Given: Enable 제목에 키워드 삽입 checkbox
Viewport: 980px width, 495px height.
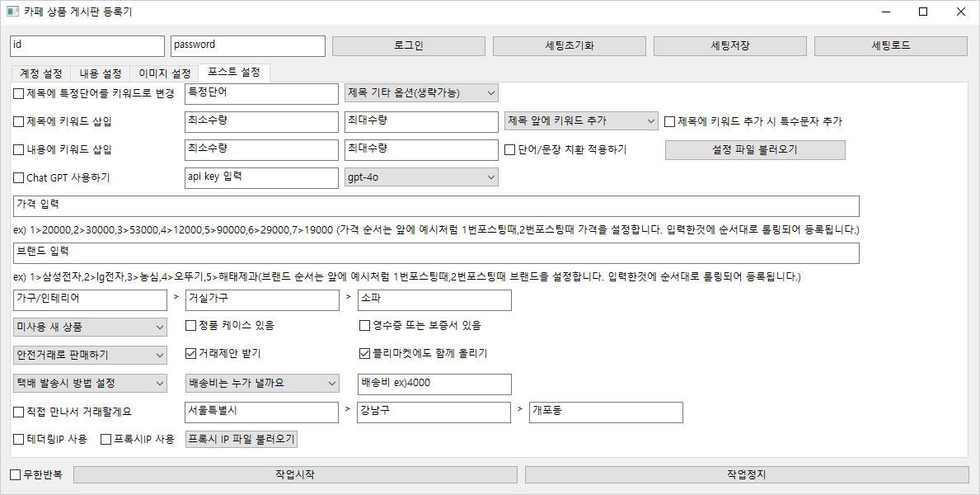Looking at the screenshot, I should (19, 122).
